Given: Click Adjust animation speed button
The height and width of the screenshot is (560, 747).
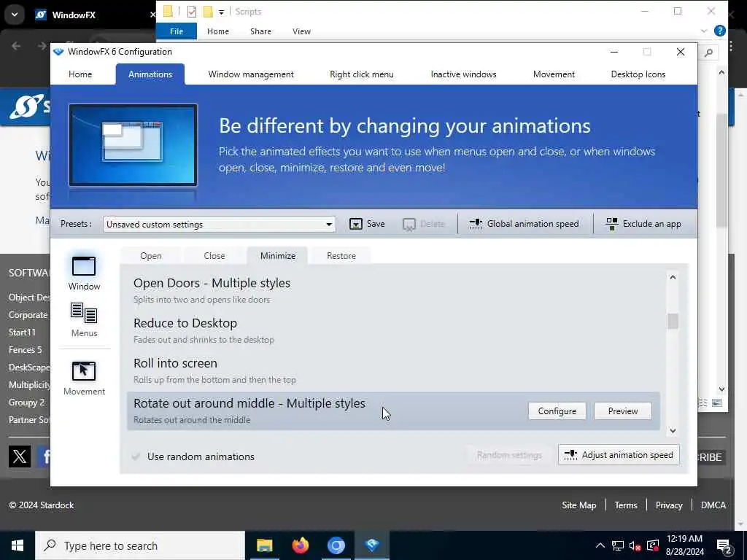Looking at the screenshot, I should click(x=619, y=455).
